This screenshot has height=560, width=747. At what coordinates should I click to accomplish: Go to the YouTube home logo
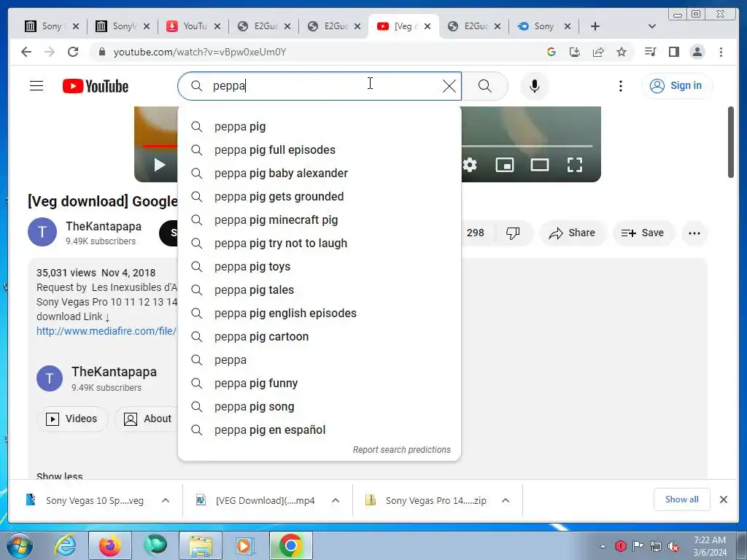[x=96, y=86]
